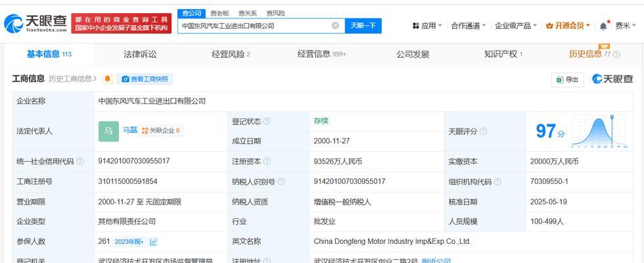Click the establishment date 2000-11-27
644x263 pixels.
pyautogui.click(x=331, y=141)
